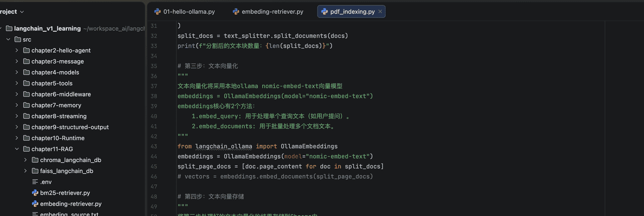Click the src folder icon
This screenshot has width=644, height=216.
click(18, 39)
